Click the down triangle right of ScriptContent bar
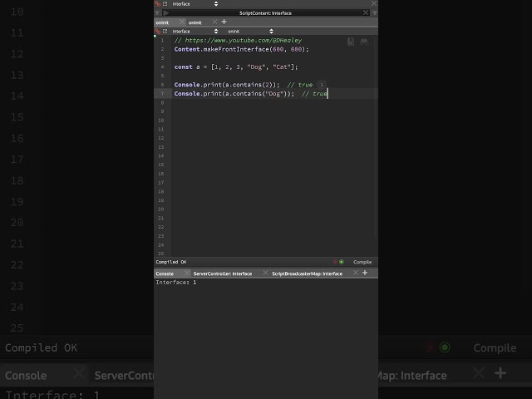This screenshot has height=399, width=532. click(375, 13)
